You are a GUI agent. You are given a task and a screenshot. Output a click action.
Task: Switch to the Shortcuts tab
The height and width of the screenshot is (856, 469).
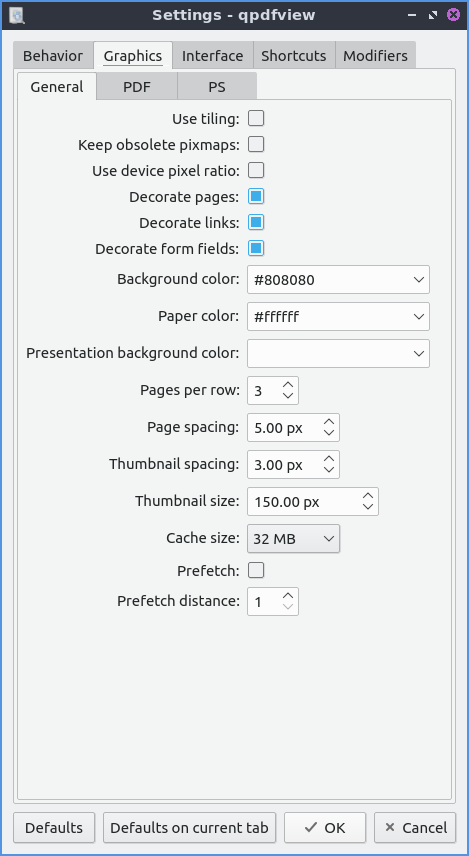294,56
